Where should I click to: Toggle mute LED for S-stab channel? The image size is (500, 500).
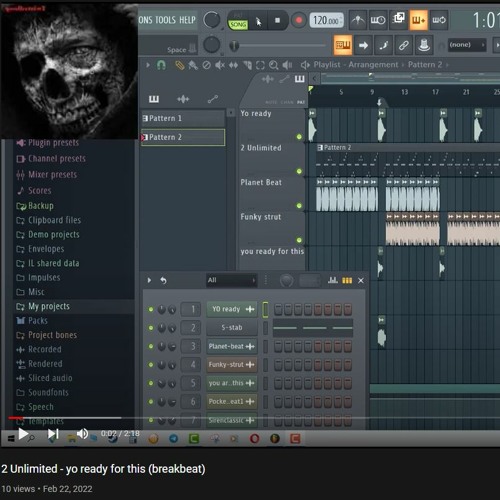click(151, 328)
